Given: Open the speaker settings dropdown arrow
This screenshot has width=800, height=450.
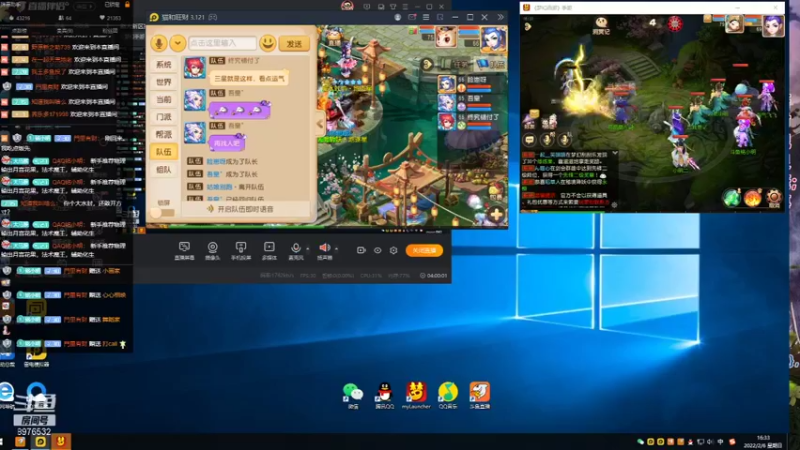Looking at the screenshot, I should (336, 248).
